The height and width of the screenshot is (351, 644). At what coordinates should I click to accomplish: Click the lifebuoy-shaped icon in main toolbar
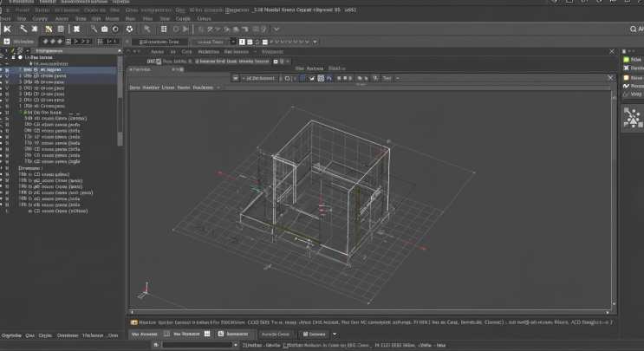(129, 29)
